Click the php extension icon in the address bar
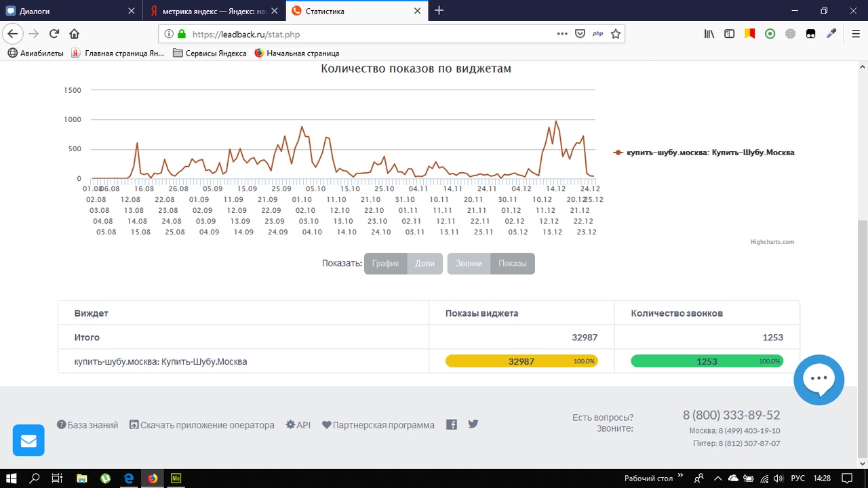The height and width of the screenshot is (488, 868). (x=597, y=34)
